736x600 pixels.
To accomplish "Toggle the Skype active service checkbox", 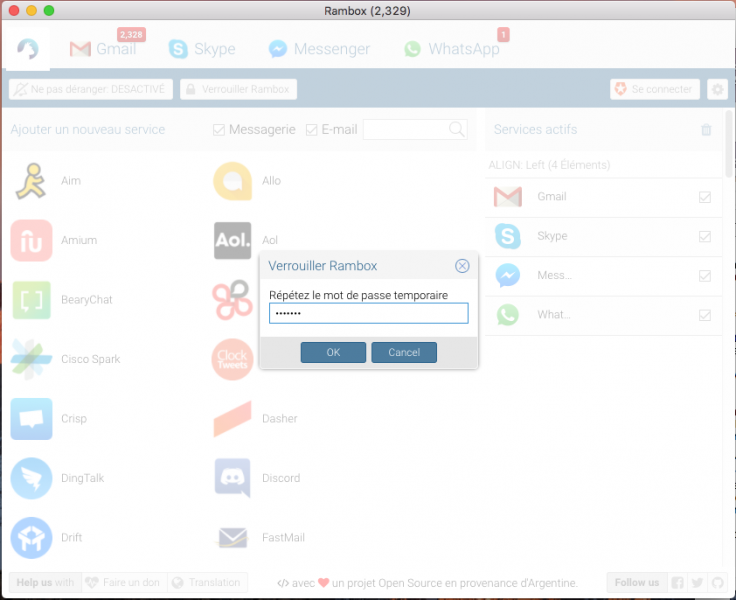I will (705, 237).
